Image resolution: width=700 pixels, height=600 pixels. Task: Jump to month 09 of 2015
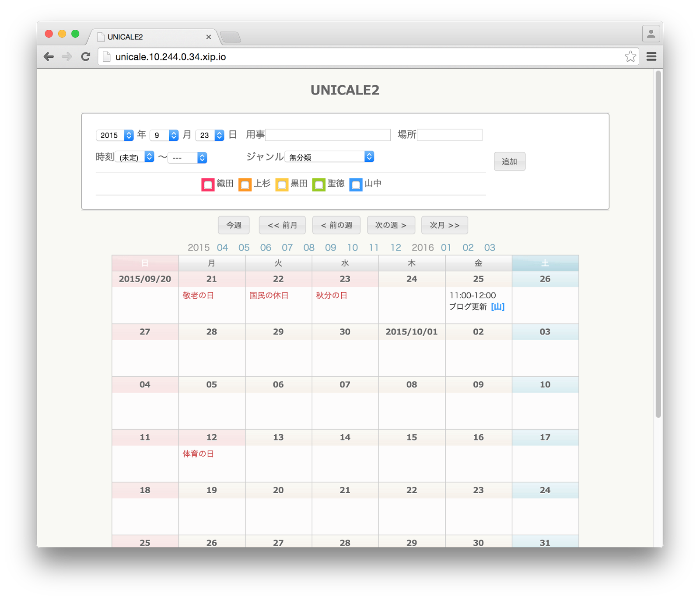(x=331, y=248)
